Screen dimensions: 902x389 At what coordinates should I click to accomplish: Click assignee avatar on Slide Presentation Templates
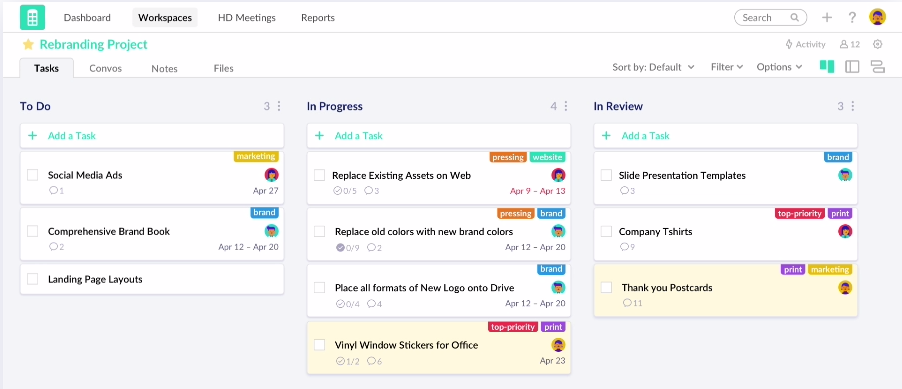tap(845, 175)
